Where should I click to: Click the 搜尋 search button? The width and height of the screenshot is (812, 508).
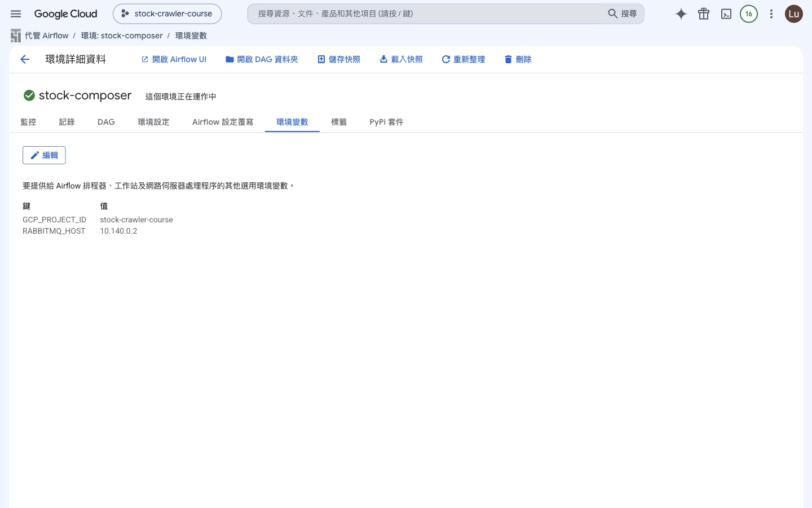tap(623, 14)
